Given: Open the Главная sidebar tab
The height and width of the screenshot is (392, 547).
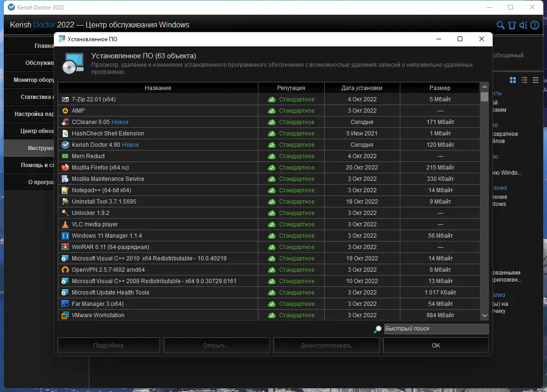Looking at the screenshot, I should tap(29, 46).
